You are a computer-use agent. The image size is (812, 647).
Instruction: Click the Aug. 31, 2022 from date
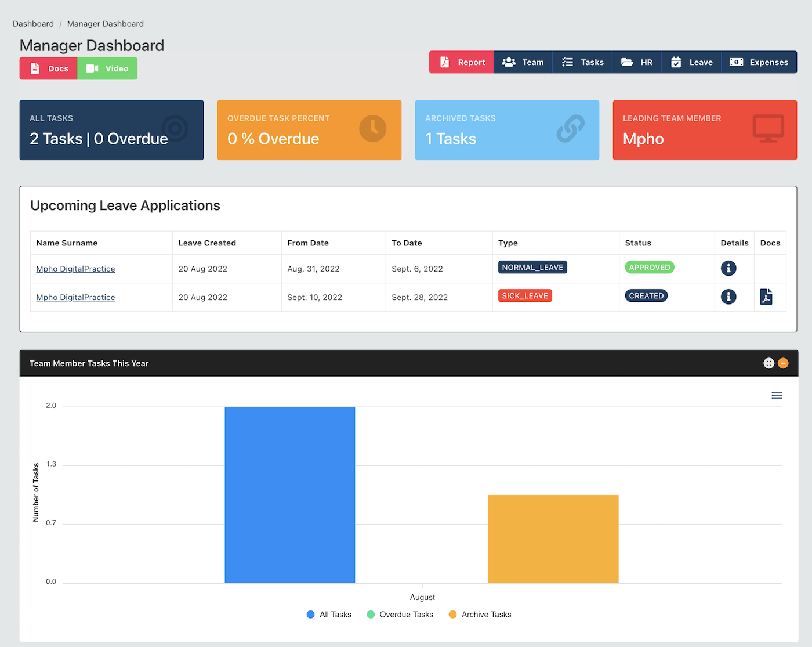click(x=313, y=269)
